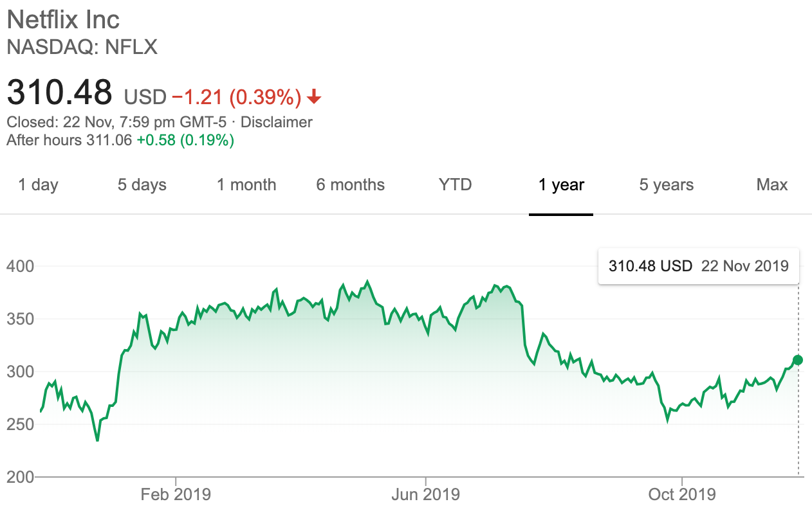This screenshot has width=812, height=513.
Task: Click the green end-of-line data point
Action: pyautogui.click(x=798, y=360)
